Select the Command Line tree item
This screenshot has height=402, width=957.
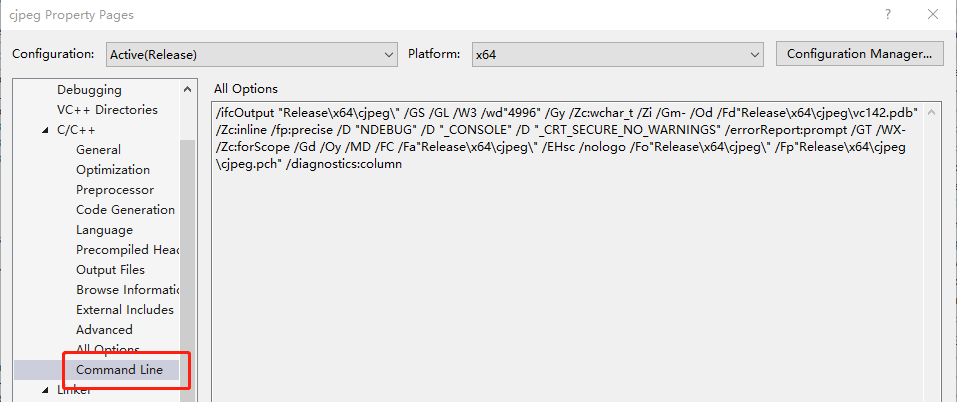pos(119,370)
